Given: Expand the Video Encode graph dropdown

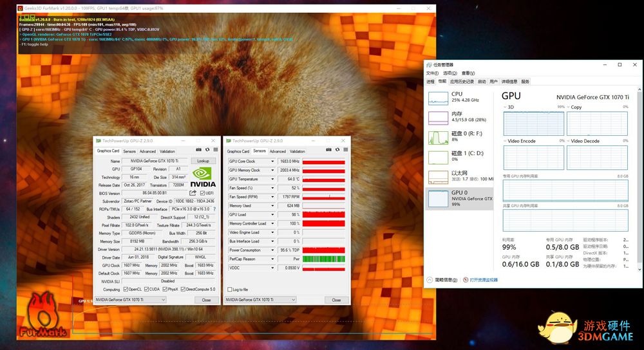Looking at the screenshot, I should pos(505,141).
